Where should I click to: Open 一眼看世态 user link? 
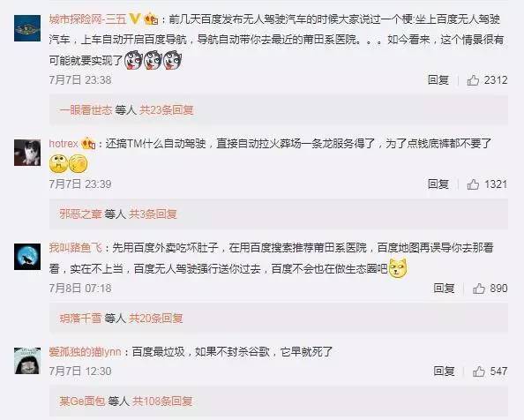point(86,110)
